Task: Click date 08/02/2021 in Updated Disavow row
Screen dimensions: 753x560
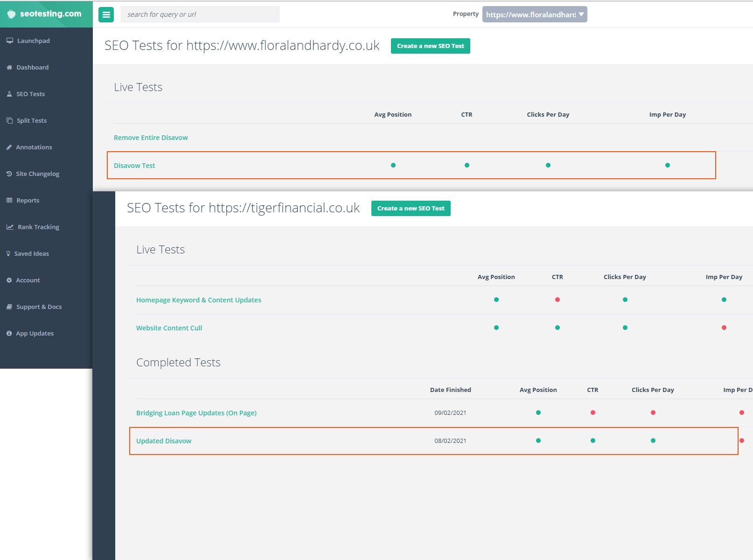Action: (x=450, y=441)
